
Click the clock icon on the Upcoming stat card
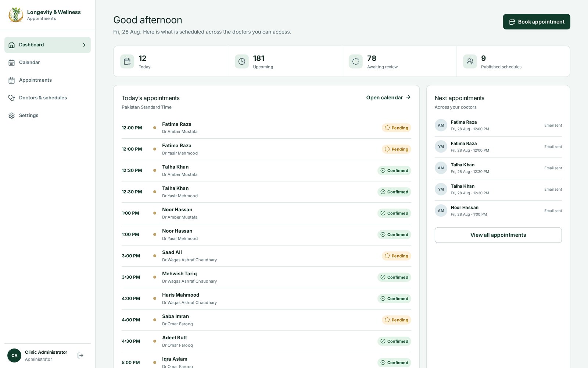[242, 61]
